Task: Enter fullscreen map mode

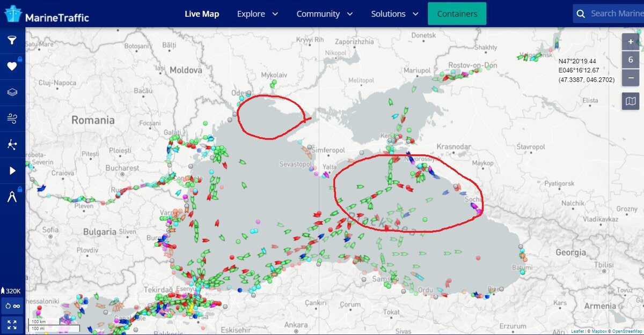Action: 12,324
